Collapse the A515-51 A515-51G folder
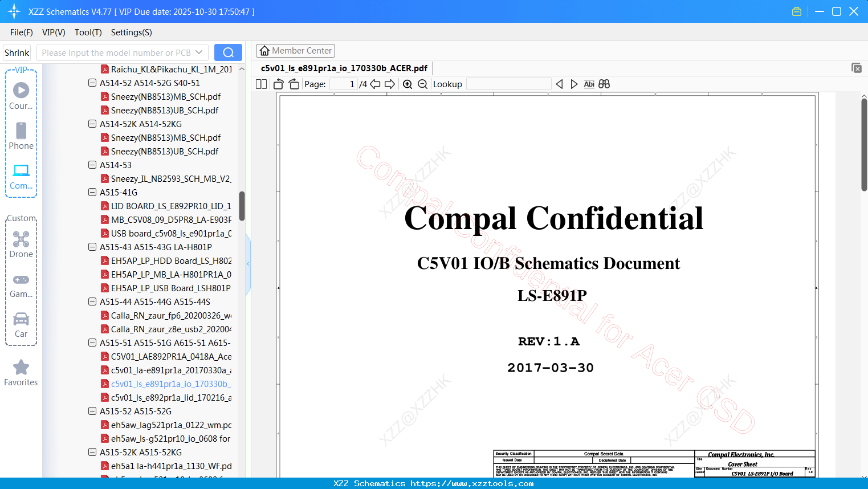The image size is (868, 489). click(x=92, y=343)
